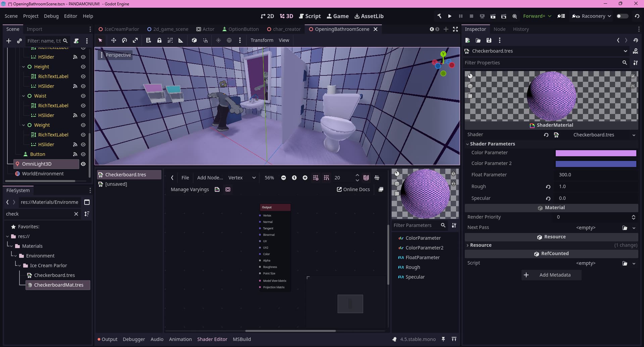The height and width of the screenshot is (347, 644).
Task: Click the pink Color Parameter swatch
Action: click(x=596, y=153)
